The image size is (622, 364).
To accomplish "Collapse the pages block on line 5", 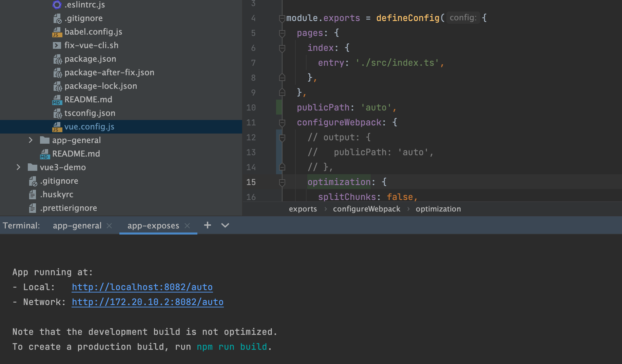I will pyautogui.click(x=282, y=33).
